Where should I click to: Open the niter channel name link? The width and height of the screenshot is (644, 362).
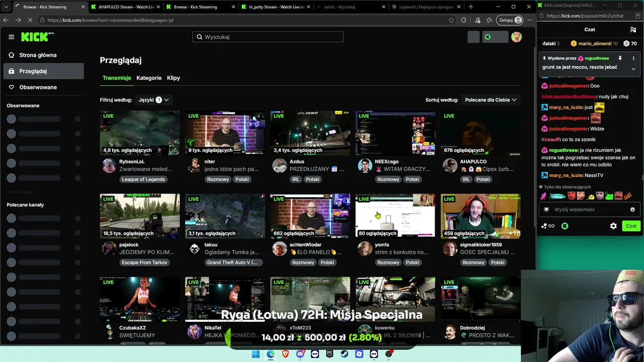tap(210, 161)
